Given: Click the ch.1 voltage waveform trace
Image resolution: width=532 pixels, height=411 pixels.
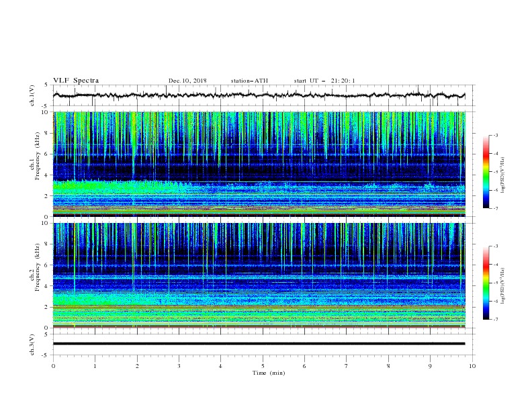Looking at the screenshot, I should (x=259, y=95).
